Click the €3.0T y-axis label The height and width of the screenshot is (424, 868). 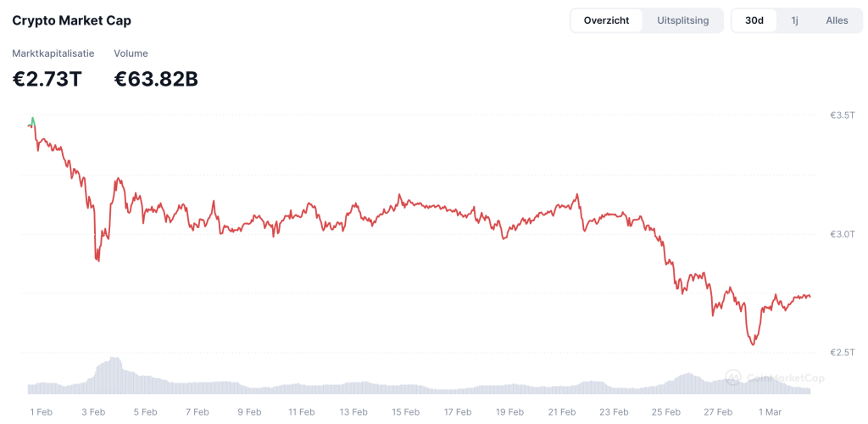[842, 234]
